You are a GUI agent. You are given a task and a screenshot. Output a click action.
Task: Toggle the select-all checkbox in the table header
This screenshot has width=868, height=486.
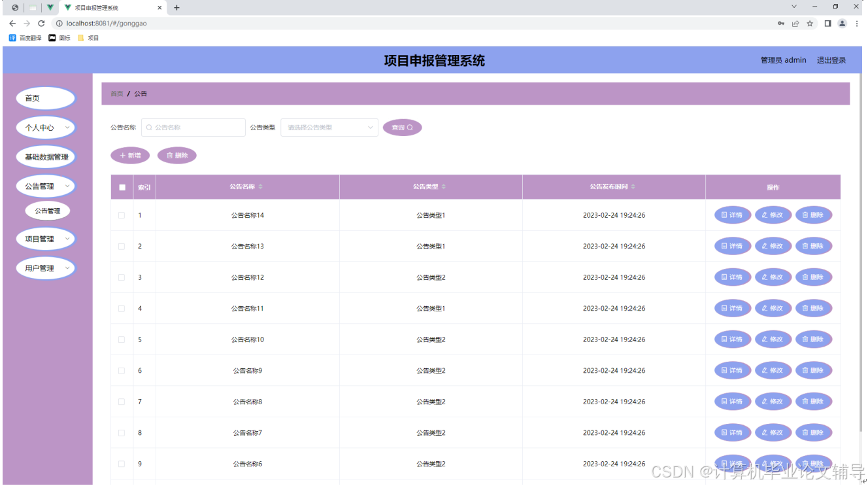[122, 187]
